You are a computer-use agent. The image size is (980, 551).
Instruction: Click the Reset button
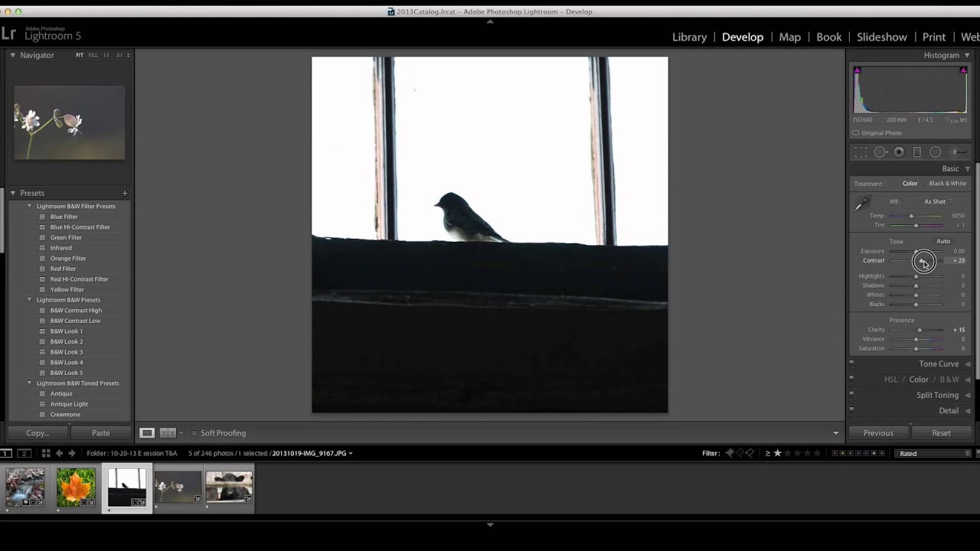(941, 433)
